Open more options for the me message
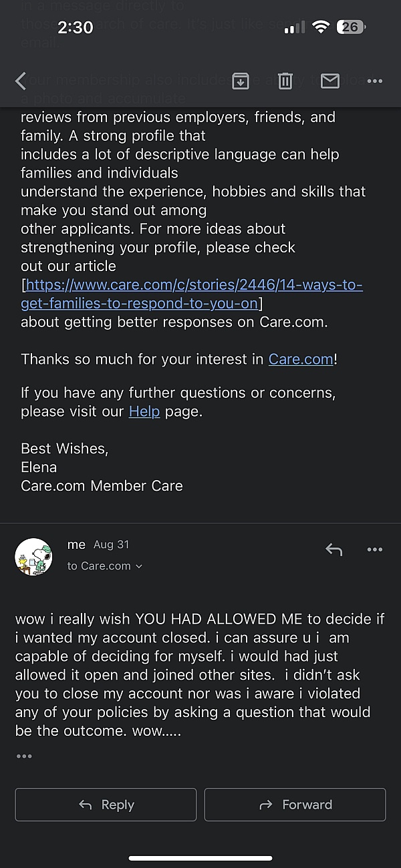This screenshot has height=868, width=401. point(374,550)
